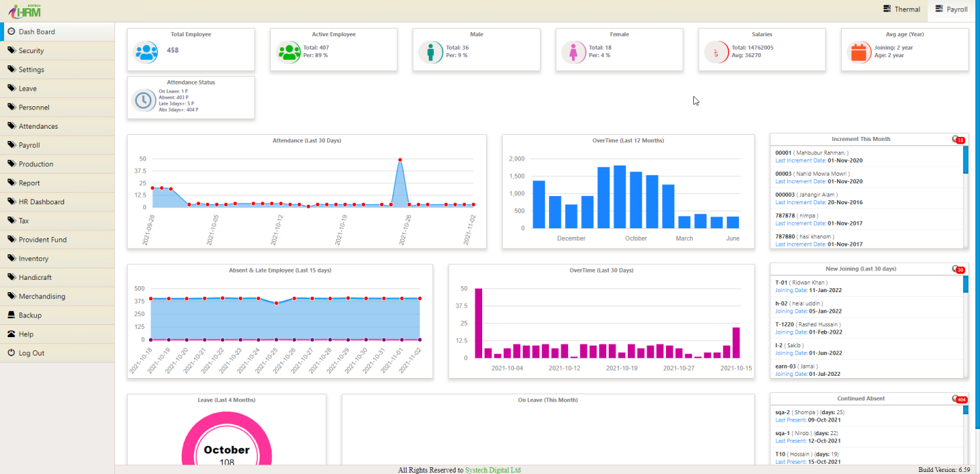This screenshot has height=474, width=980.
Task: Click the Salaries taka currency icon
Action: (x=716, y=52)
